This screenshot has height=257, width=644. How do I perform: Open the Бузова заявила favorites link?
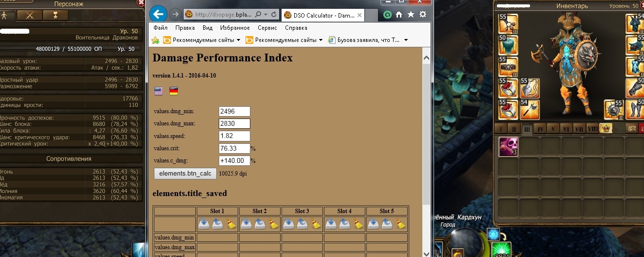tap(363, 40)
